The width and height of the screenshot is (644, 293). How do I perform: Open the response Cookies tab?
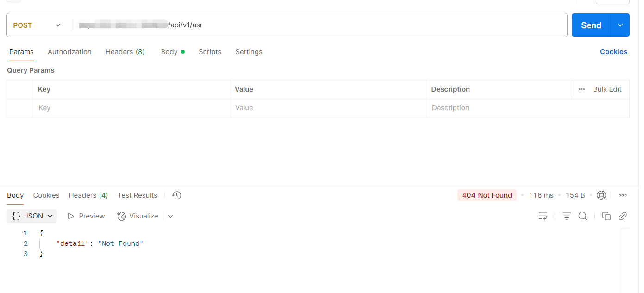(x=46, y=195)
